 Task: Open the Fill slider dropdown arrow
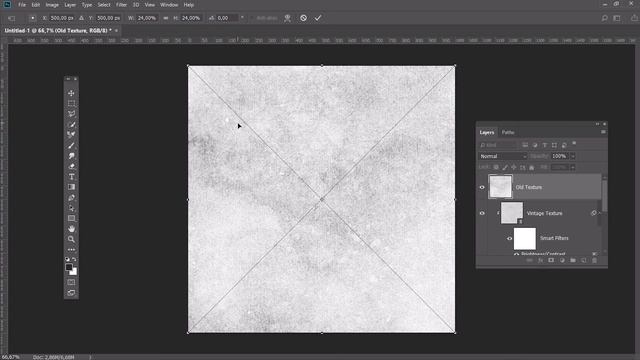[573, 167]
